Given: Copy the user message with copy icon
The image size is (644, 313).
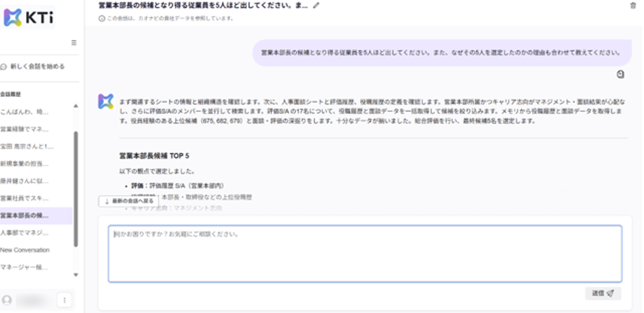Looking at the screenshot, I should (620, 74).
